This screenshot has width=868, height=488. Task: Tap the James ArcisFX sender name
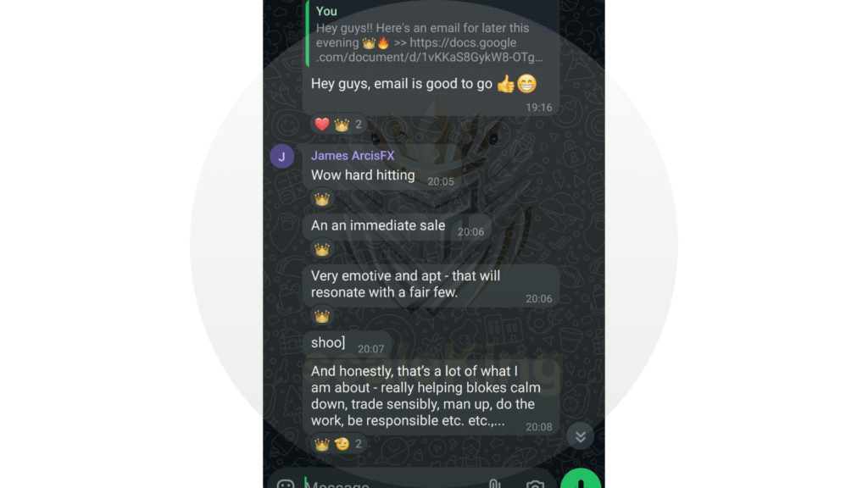pos(353,156)
